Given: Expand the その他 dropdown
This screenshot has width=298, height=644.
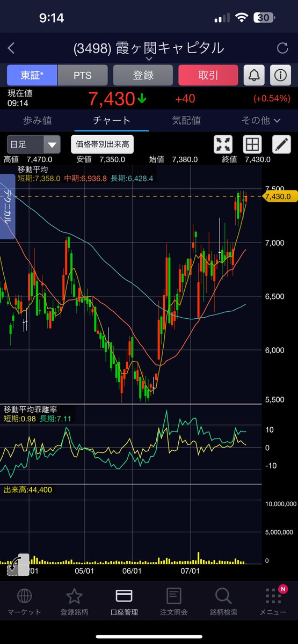Looking at the screenshot, I should pyautogui.click(x=261, y=120).
